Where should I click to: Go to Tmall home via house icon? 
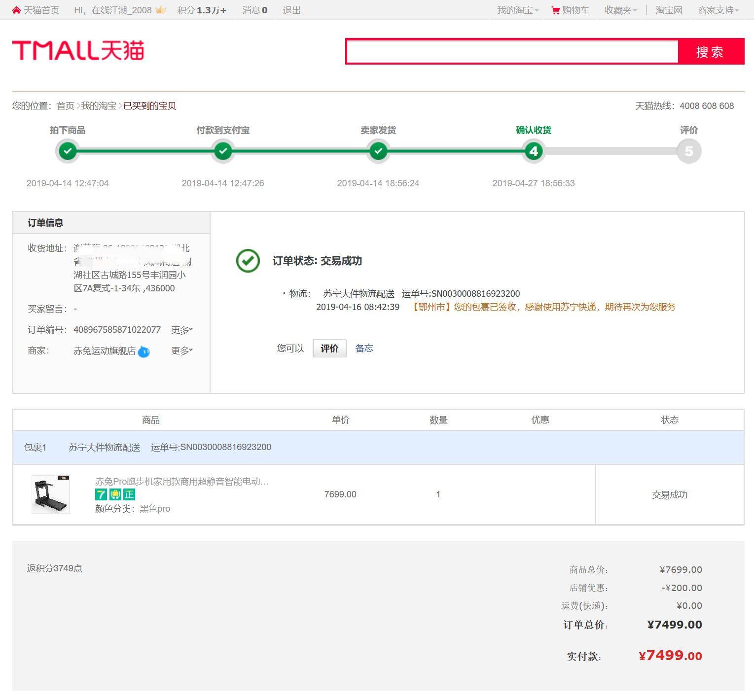click(16, 10)
